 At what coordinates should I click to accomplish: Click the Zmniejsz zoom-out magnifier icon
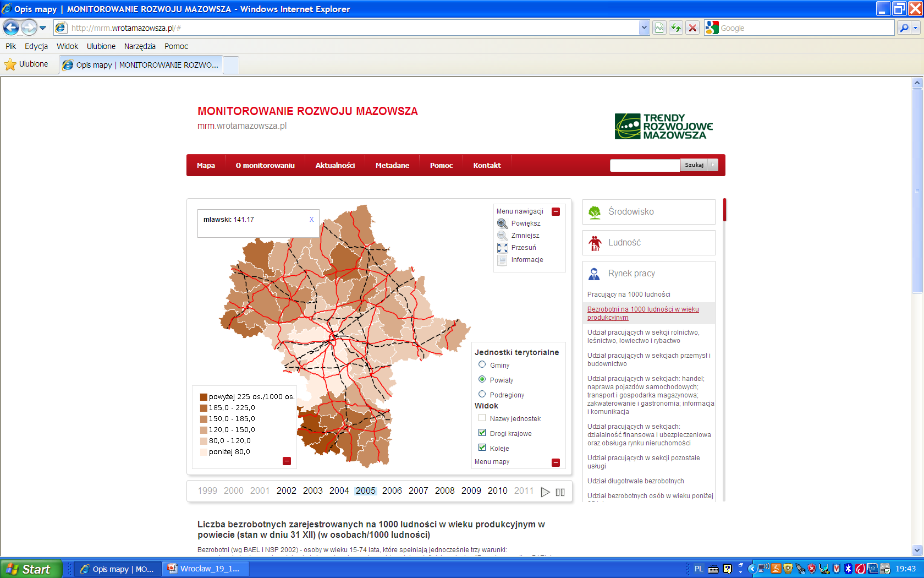pyautogui.click(x=502, y=236)
